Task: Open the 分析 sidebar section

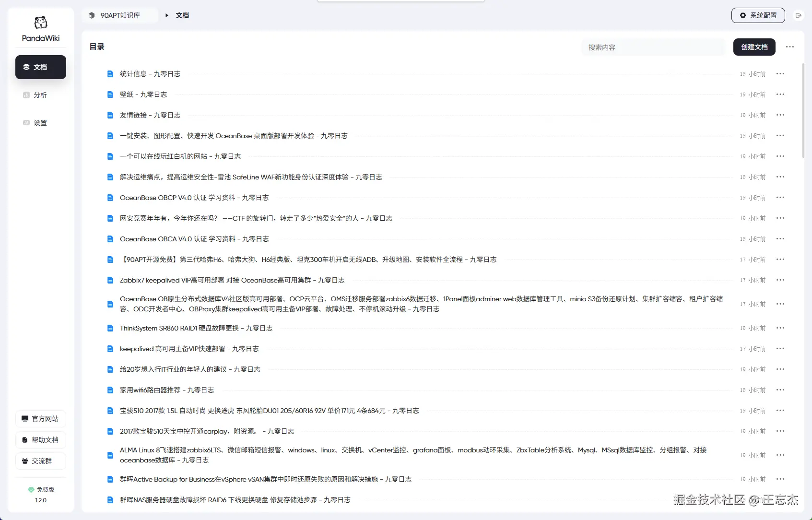Action: pos(41,95)
